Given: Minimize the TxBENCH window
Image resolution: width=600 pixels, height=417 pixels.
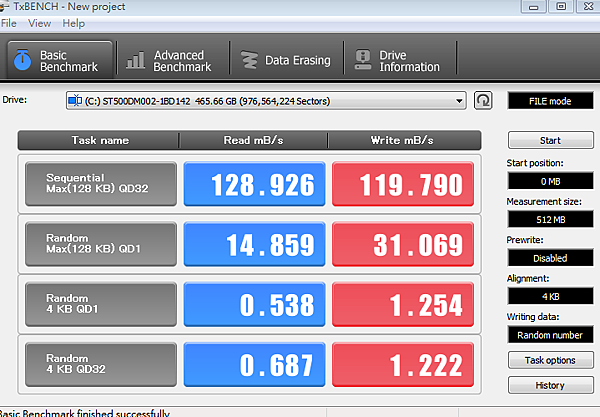Looking at the screenshot, I should pyautogui.click(x=533, y=7).
